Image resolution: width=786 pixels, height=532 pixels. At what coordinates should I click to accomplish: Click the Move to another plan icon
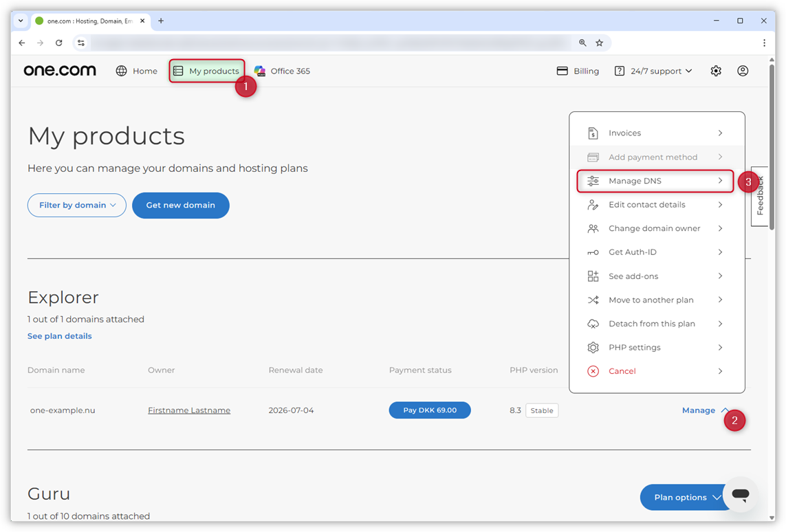coord(593,300)
